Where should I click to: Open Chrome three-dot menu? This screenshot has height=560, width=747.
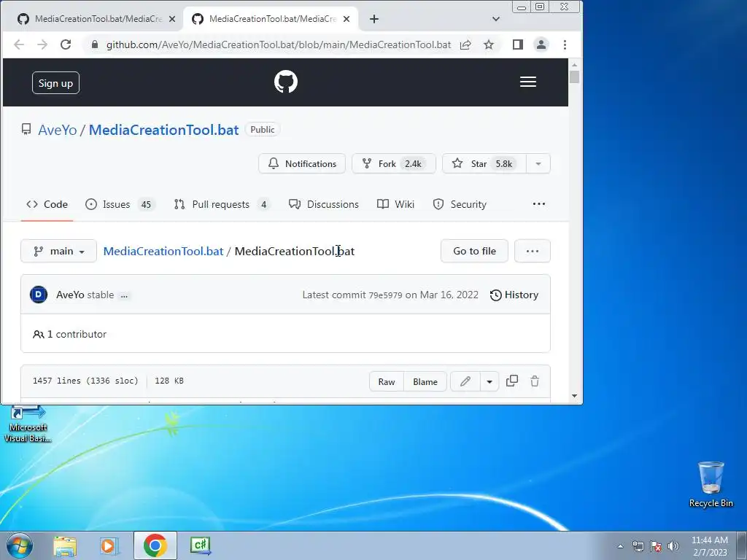click(565, 44)
